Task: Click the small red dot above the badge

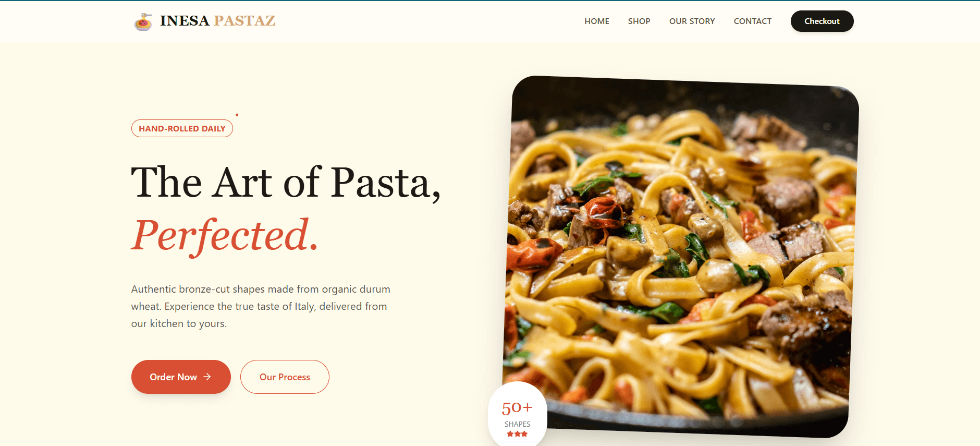Action: coord(237,115)
